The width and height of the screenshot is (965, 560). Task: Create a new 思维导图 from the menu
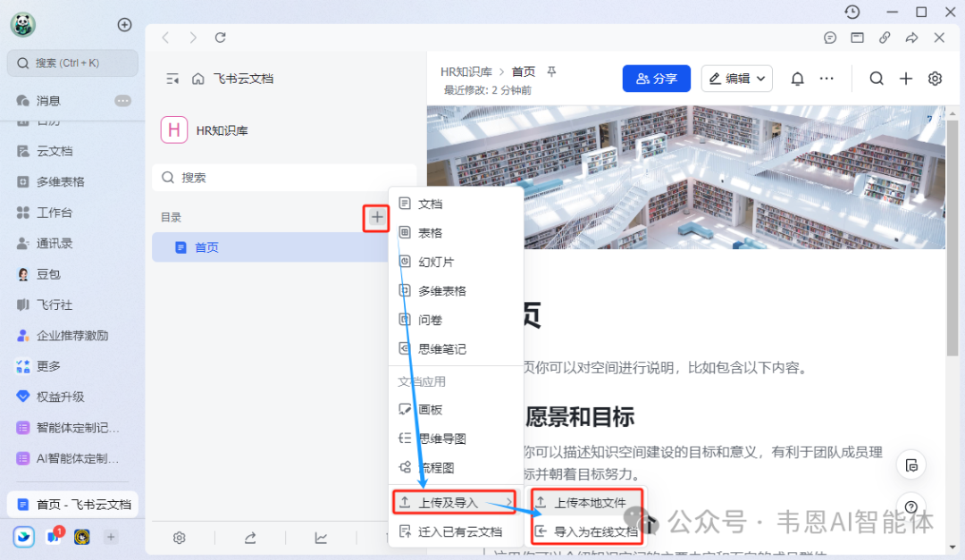point(456,439)
